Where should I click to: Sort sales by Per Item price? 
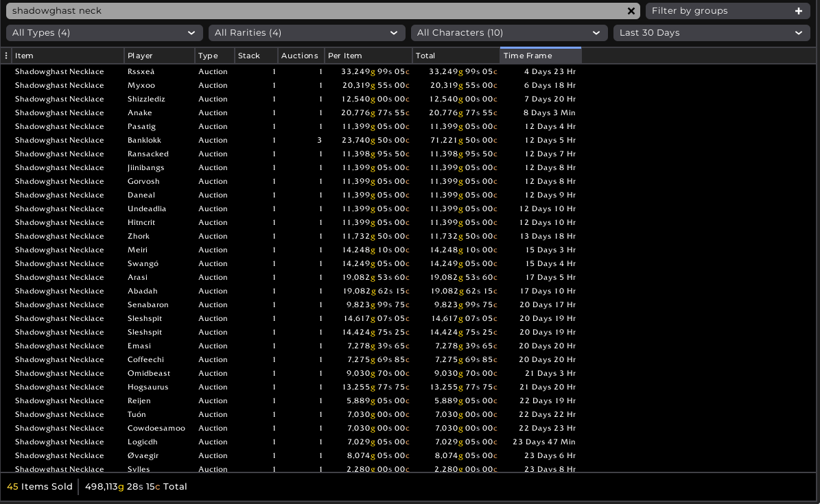(x=368, y=56)
